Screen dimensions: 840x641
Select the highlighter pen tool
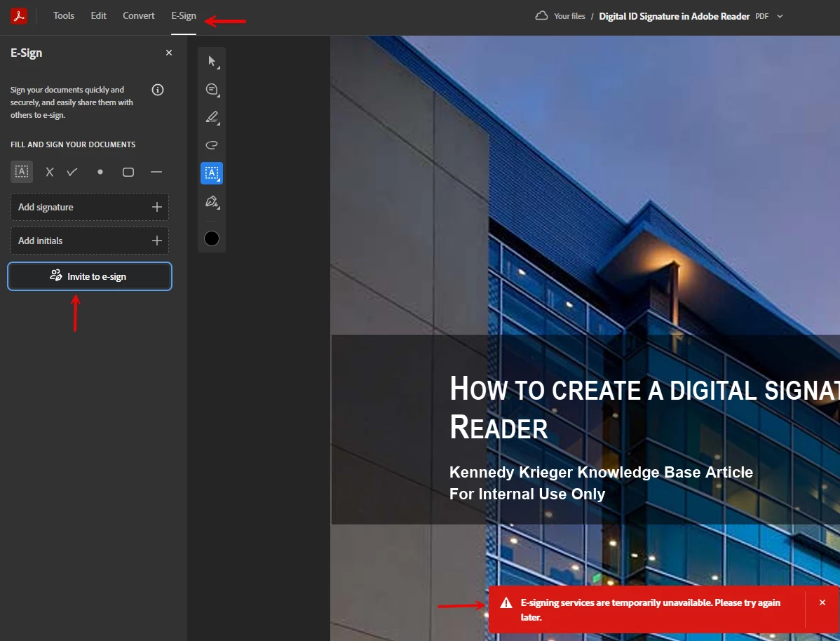tap(212, 117)
